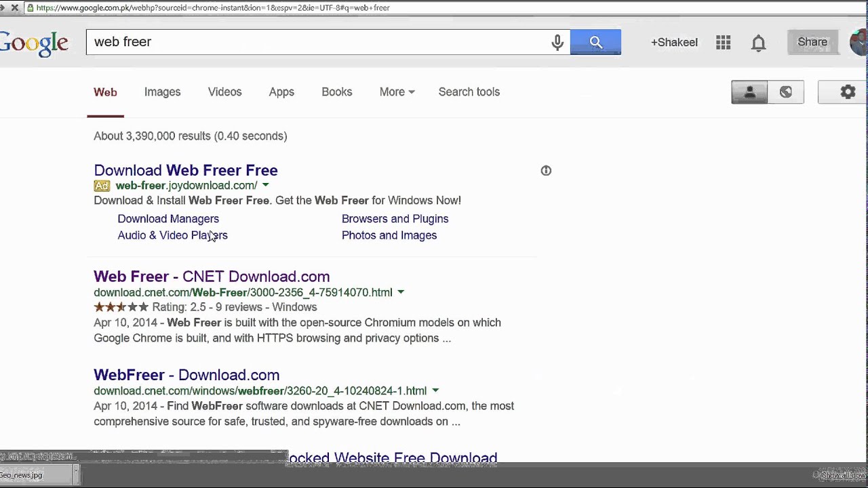This screenshot has width=868, height=488.
Task: Open the Google apps grid
Action: point(723,42)
